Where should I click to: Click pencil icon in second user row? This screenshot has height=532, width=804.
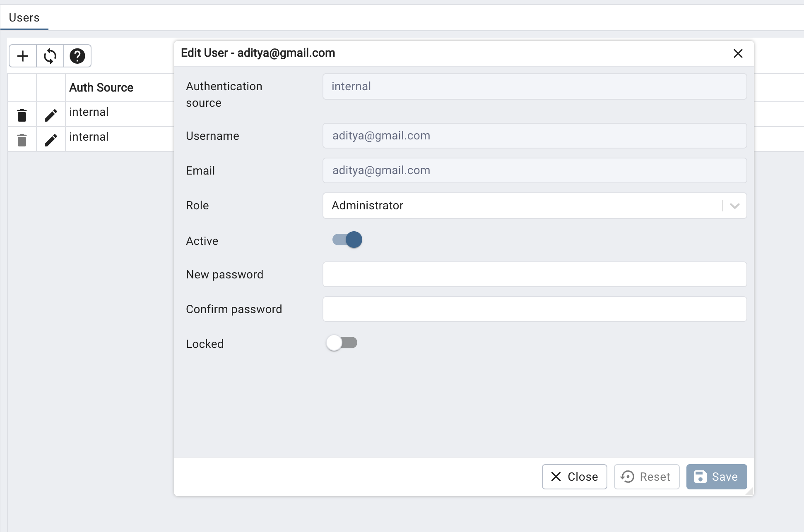[x=51, y=140]
